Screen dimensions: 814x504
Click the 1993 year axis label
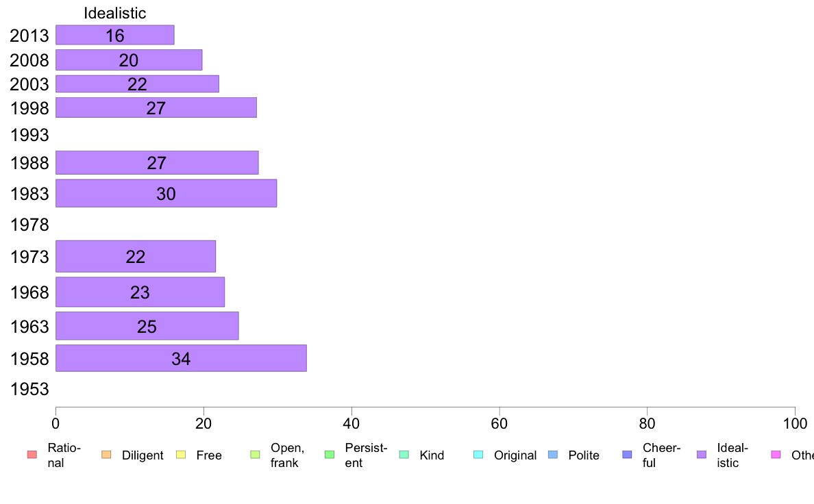pyautogui.click(x=29, y=135)
